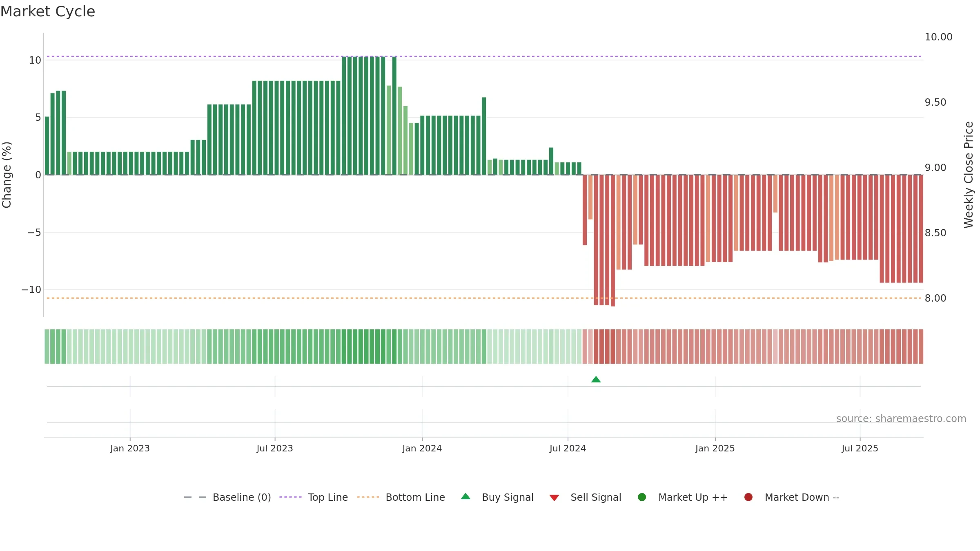Click the 10.00 right axis value

(x=938, y=37)
